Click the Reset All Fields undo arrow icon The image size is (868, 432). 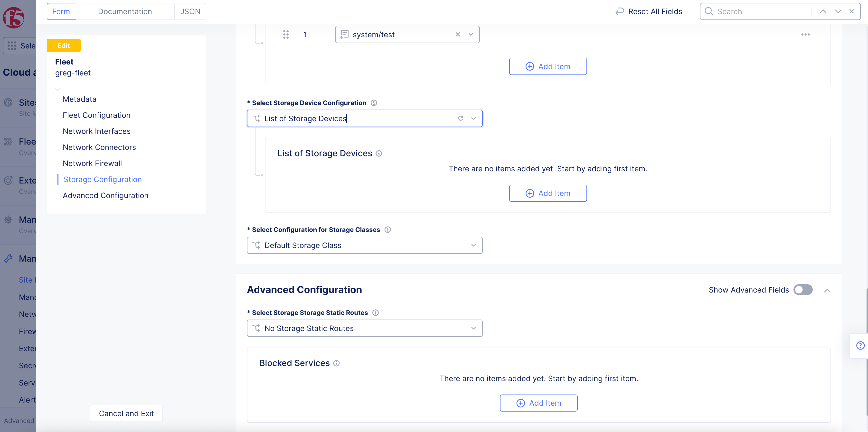620,11
